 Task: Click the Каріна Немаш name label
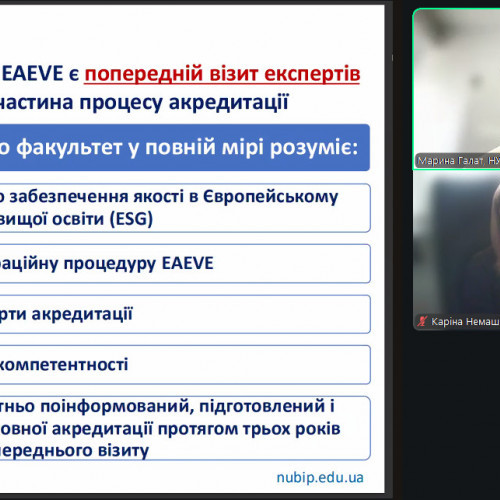click(x=465, y=322)
